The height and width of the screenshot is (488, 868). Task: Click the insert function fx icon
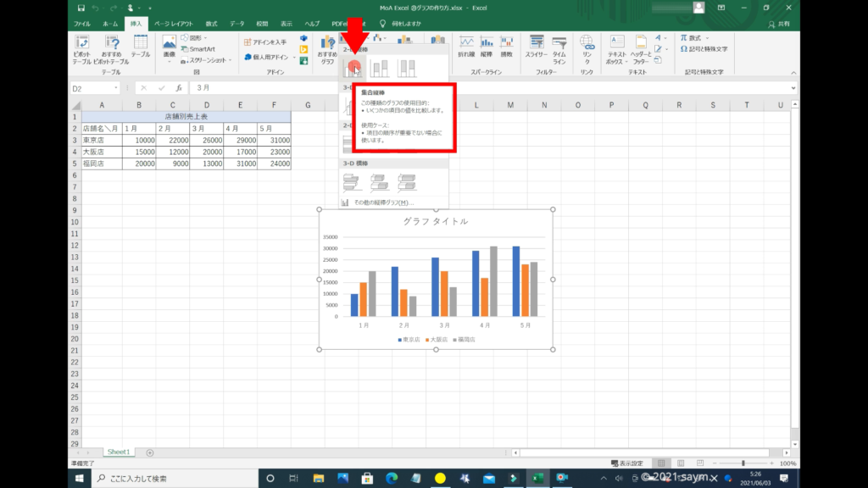click(178, 88)
